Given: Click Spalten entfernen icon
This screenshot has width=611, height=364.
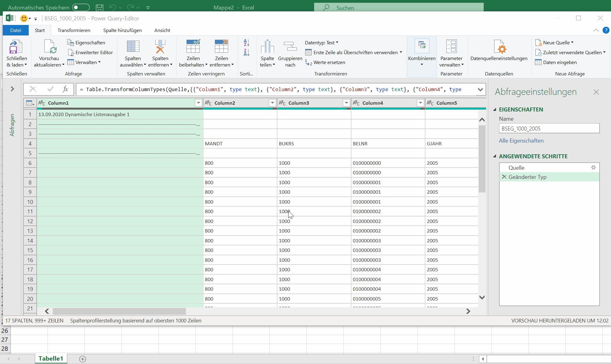Looking at the screenshot, I should pos(160,47).
